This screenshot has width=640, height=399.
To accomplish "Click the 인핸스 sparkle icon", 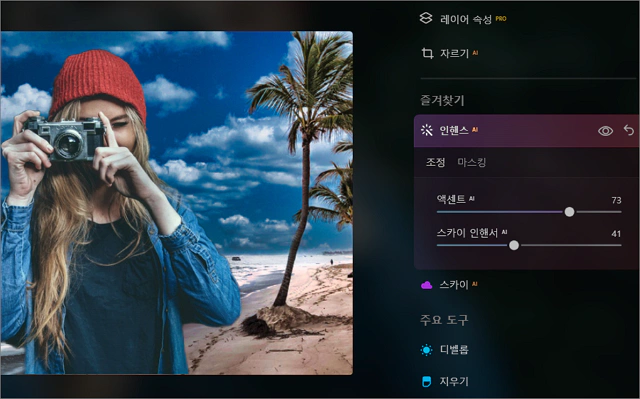I will pos(427,130).
